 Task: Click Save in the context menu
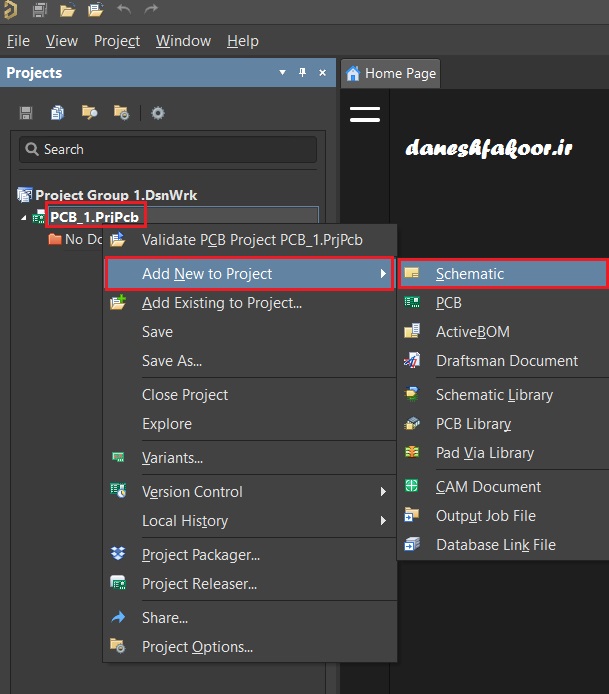250,332
